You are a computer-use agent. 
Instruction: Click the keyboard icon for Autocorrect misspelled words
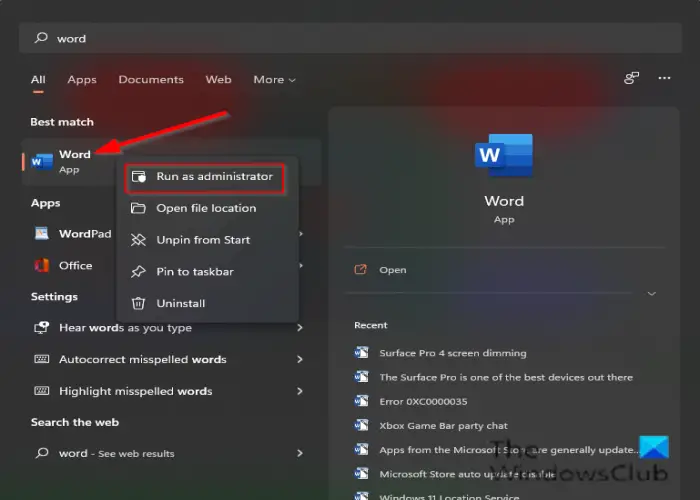coord(42,359)
